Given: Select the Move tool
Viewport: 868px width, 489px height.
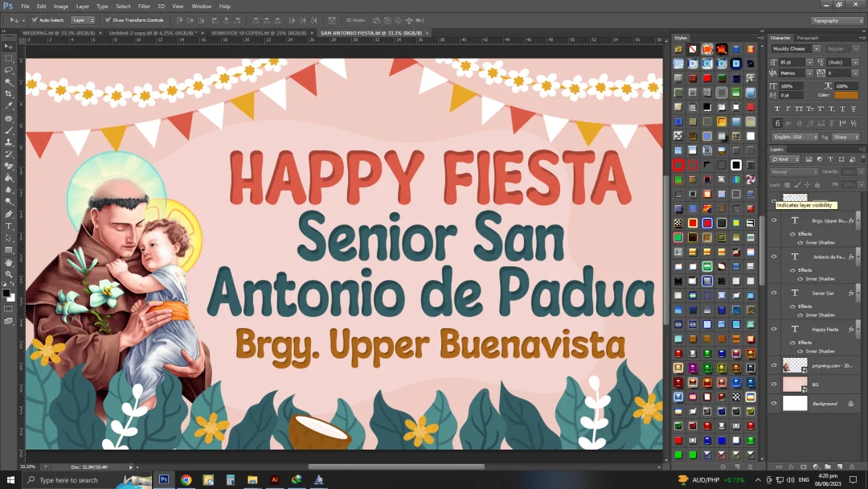Looking at the screenshot, I should 8,47.
